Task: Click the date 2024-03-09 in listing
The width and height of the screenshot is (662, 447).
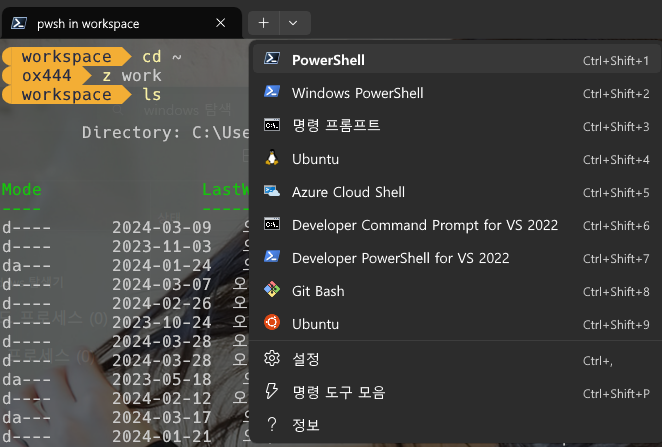Action: pos(162,228)
